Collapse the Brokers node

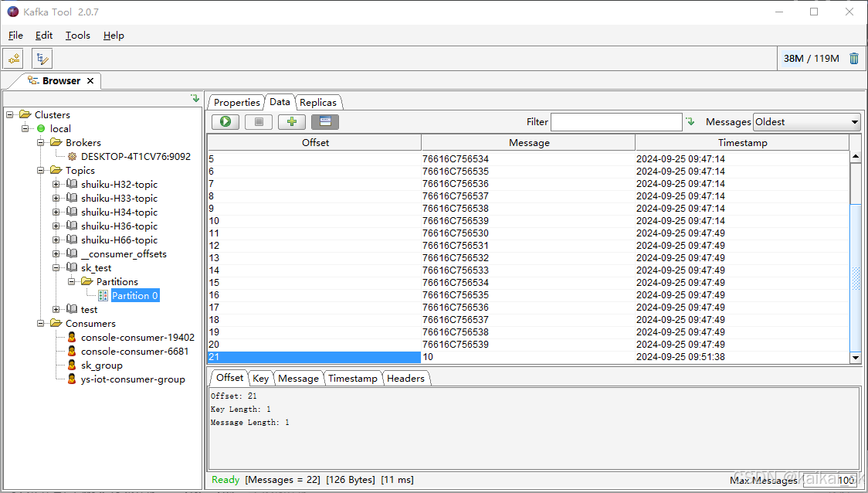41,142
